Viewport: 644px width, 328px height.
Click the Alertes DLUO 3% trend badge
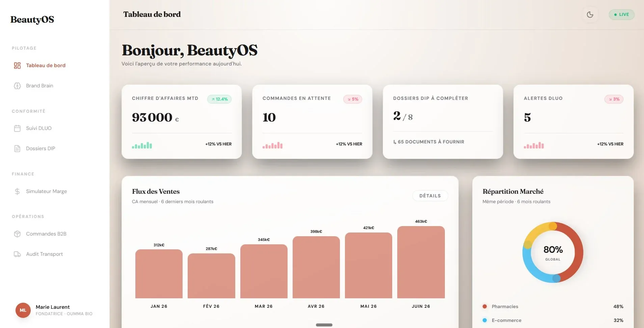tap(614, 99)
